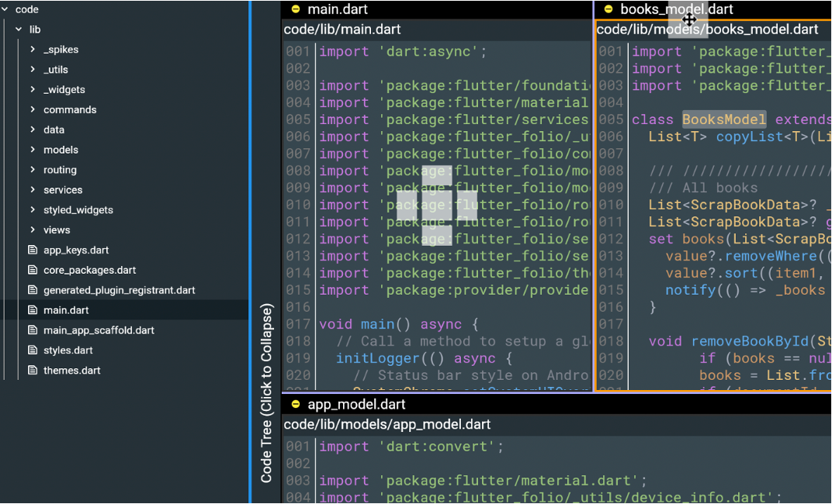
Task: Click the main.dart panel title bar
Action: coord(338,9)
